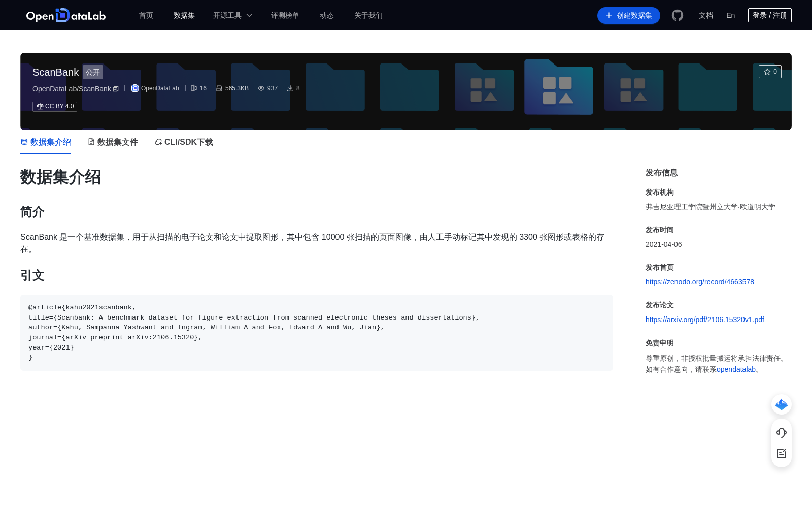
Task: Click the OpenDataLab publisher avatar
Action: (135, 88)
